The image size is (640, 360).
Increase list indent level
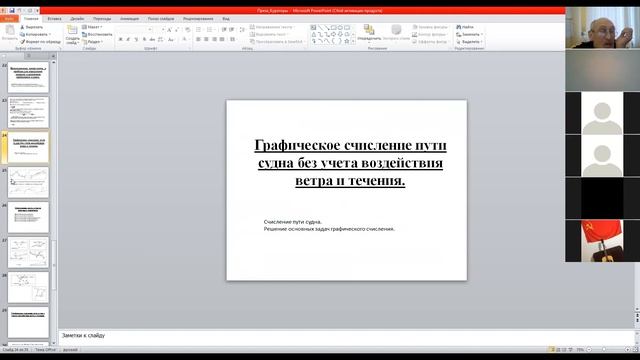click(231, 30)
